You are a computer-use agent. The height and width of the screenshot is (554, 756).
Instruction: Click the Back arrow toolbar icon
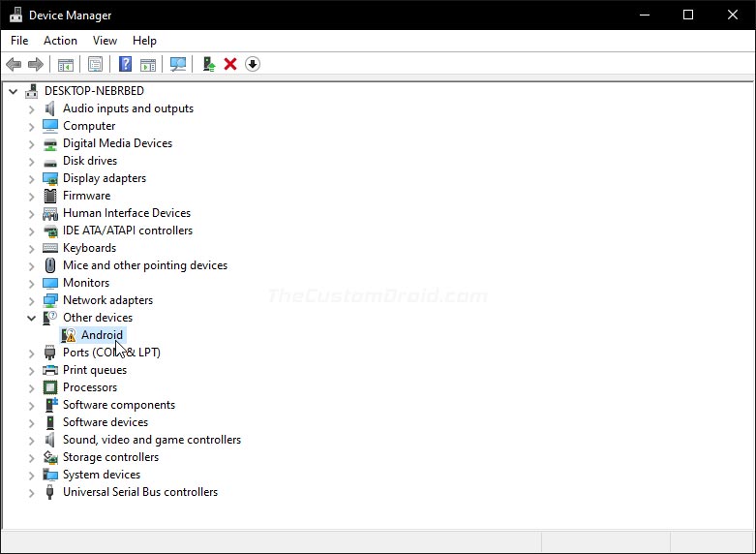point(14,64)
